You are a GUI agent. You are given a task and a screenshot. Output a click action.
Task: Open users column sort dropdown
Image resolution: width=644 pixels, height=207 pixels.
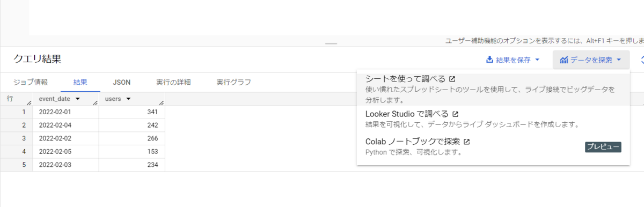click(129, 99)
